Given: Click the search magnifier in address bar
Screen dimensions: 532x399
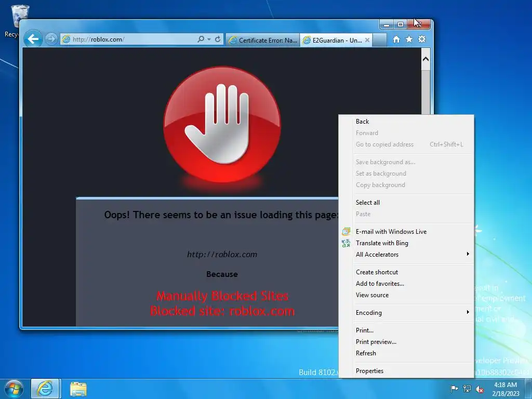Looking at the screenshot, I should (201, 39).
